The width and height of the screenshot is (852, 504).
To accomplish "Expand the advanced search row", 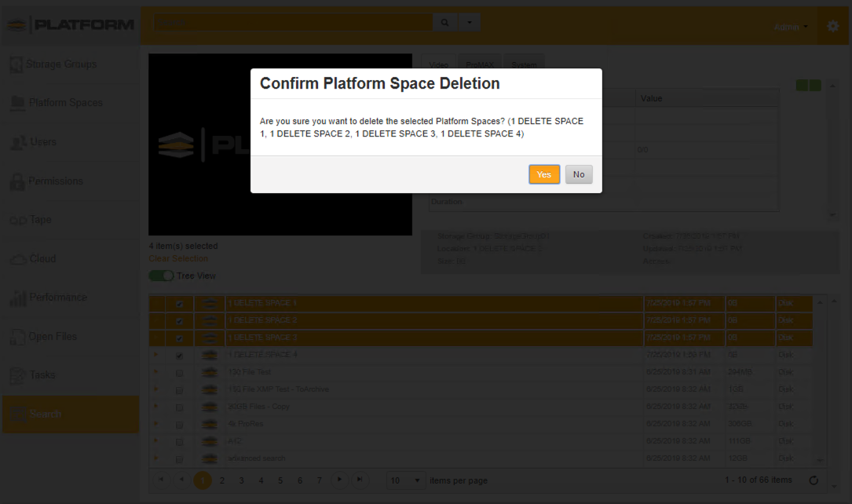I will 156,458.
